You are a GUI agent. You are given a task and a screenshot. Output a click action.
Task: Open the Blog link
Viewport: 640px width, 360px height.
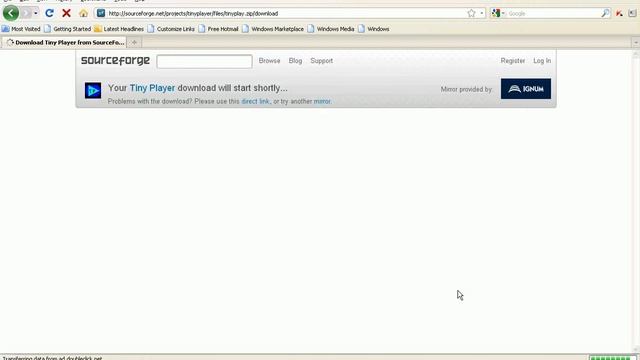coord(295,61)
